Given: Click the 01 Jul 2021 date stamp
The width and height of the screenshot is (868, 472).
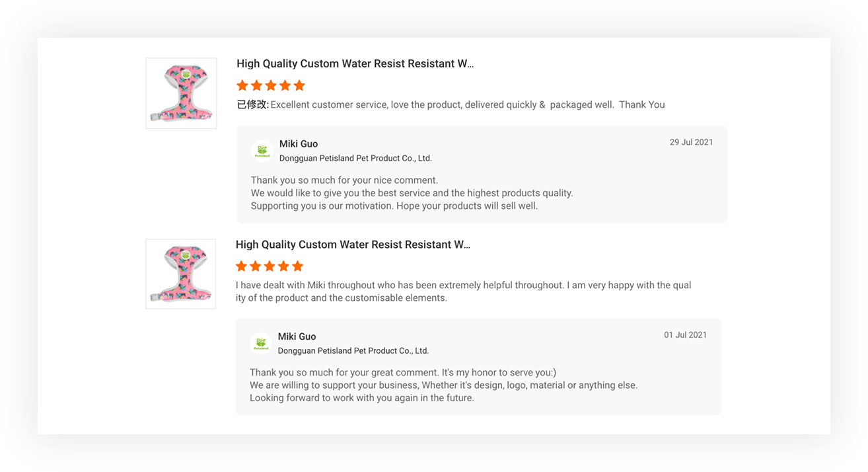Looking at the screenshot, I should click(685, 335).
